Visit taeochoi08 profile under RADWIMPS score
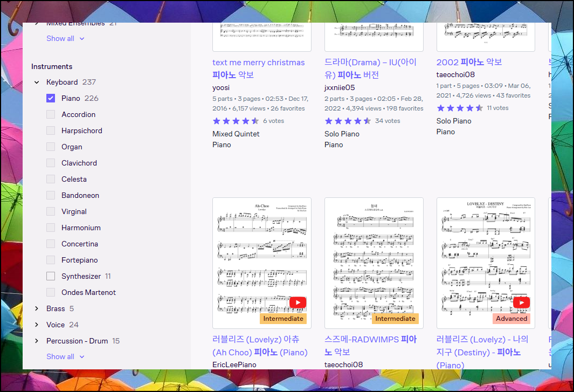Image resolution: width=574 pixels, height=392 pixels. (343, 365)
